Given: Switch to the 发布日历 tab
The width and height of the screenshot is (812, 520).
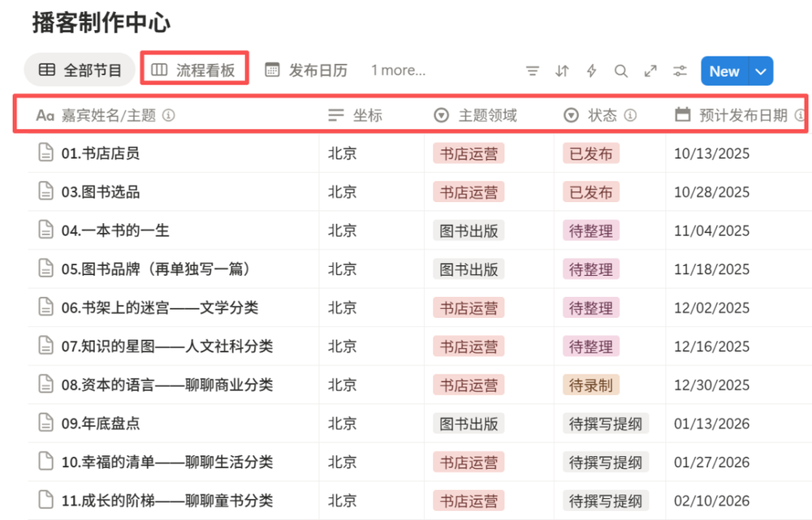Looking at the screenshot, I should pyautogui.click(x=306, y=71).
